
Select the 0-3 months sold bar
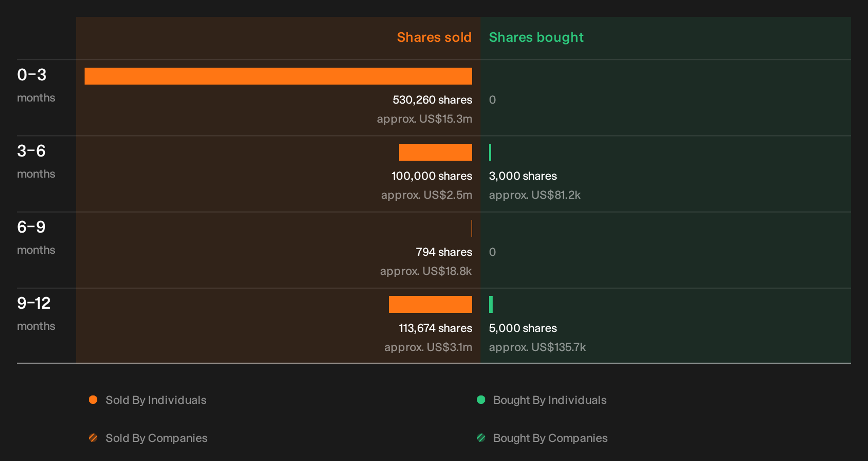point(278,76)
